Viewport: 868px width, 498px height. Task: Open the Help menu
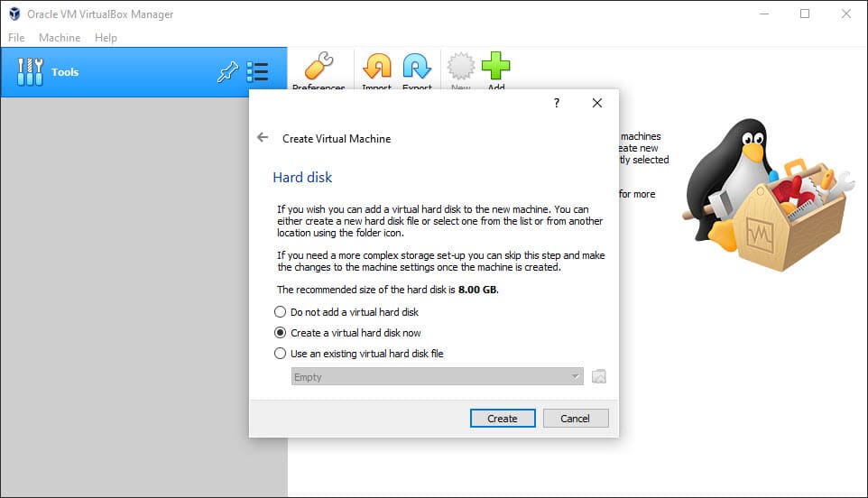point(106,38)
